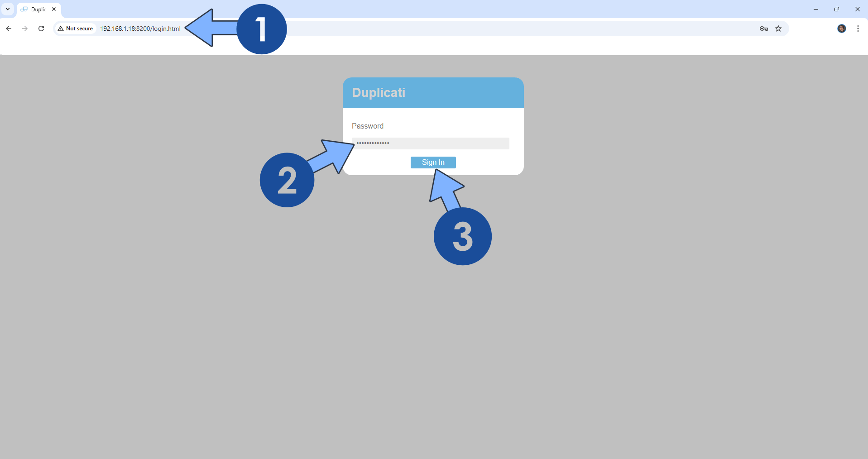Click the Sign In button
The image size is (868, 459).
(x=433, y=163)
